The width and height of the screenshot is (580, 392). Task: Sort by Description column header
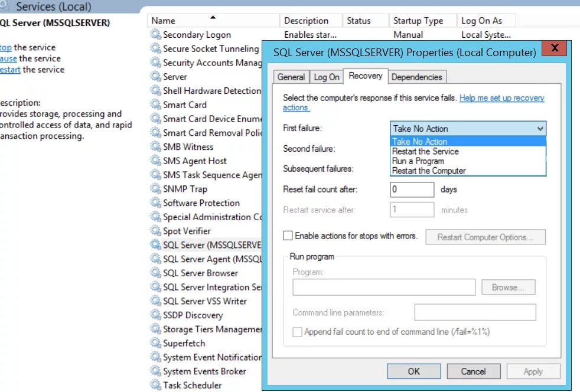311,21
